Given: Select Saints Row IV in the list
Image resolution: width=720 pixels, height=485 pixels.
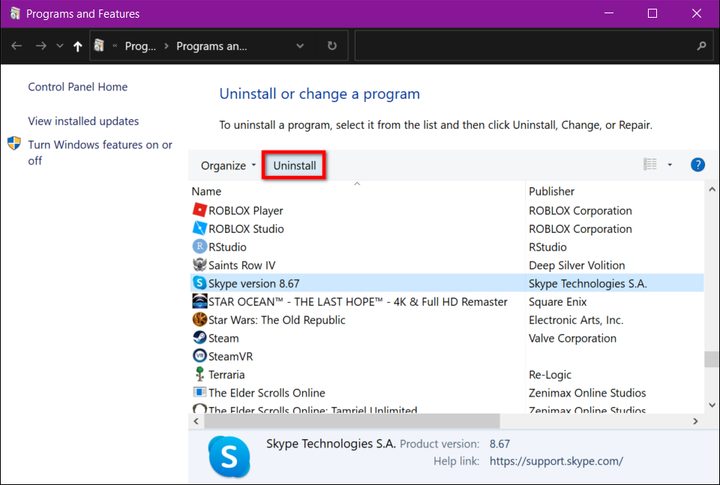Looking at the screenshot, I should [242, 265].
